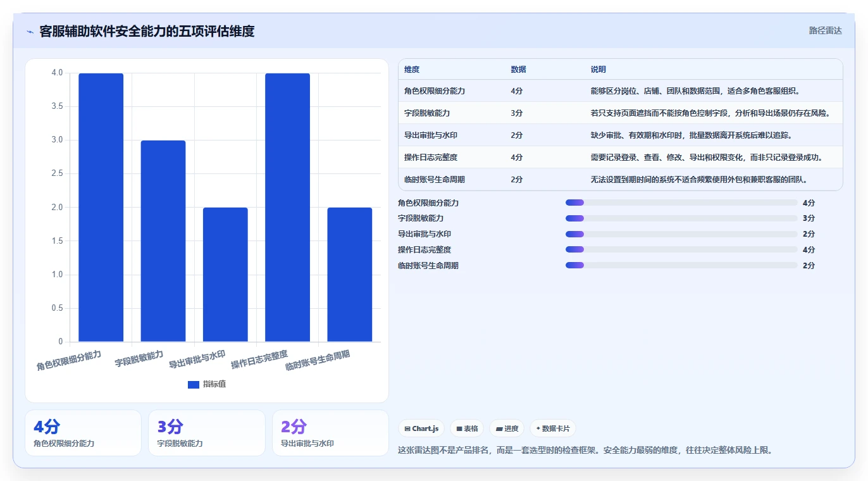
Task: Click the x-axis label 角色权限细分能力
Action: coord(69,360)
